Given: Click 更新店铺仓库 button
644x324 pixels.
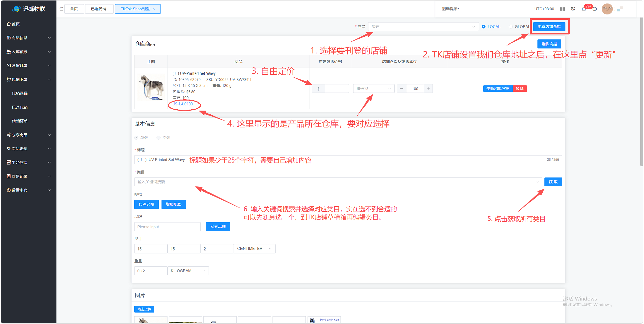Looking at the screenshot, I should 549,27.
